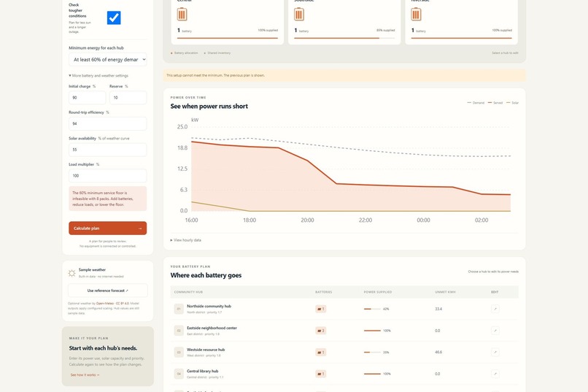588x392 pixels.
Task: Click the battery icon on the Riverside card
Action: pos(416,15)
